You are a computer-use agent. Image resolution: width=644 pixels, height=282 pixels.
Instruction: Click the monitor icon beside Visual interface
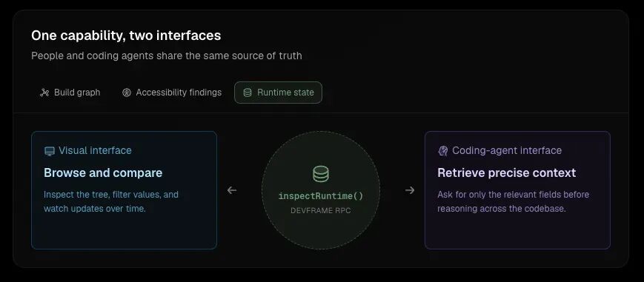coord(50,151)
